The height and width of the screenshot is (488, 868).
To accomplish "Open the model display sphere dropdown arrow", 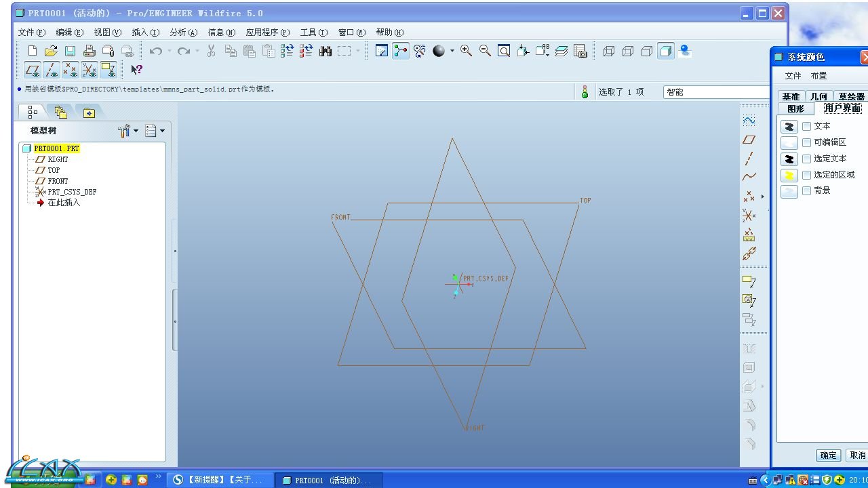I will [x=452, y=51].
